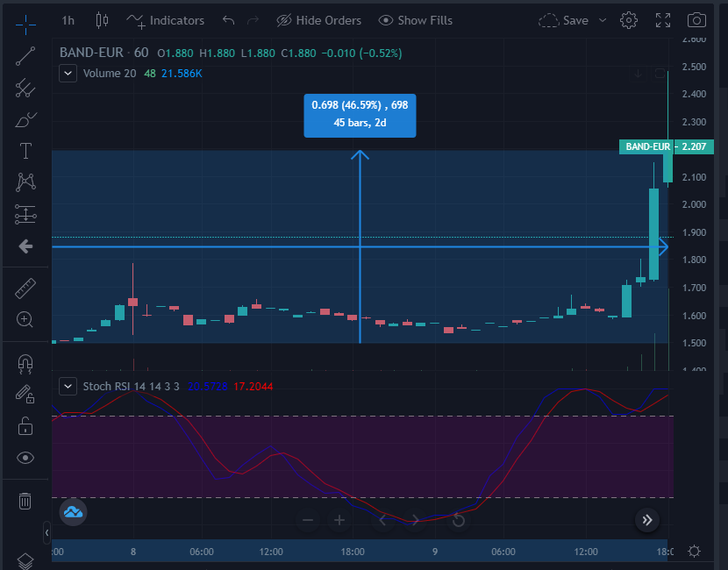Click the Volume 20 legend label

coord(110,74)
